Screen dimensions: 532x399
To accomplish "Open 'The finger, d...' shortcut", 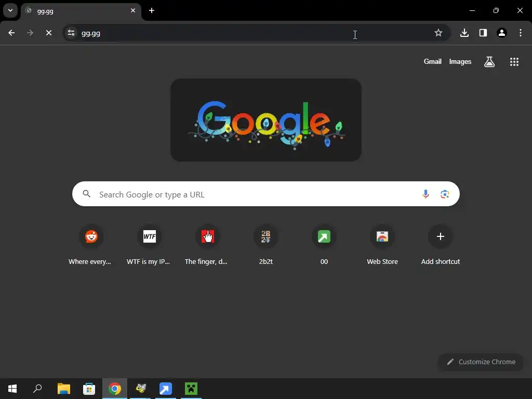I will point(208,245).
